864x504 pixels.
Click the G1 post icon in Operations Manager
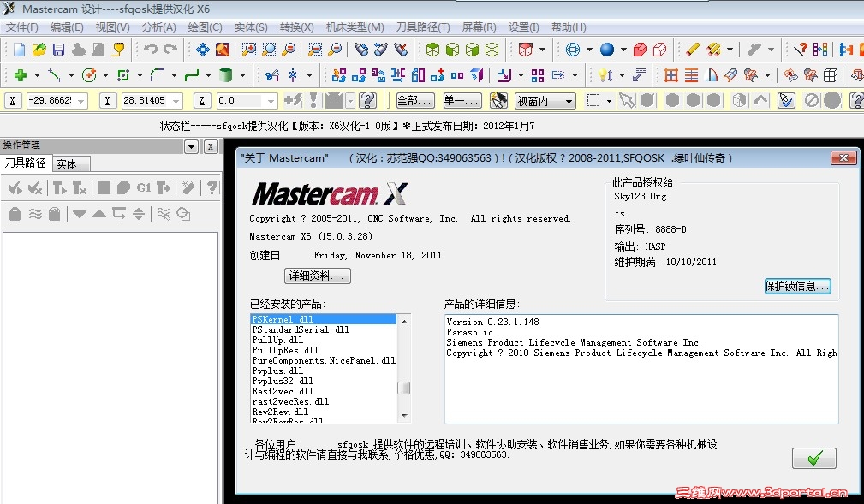coord(144,188)
